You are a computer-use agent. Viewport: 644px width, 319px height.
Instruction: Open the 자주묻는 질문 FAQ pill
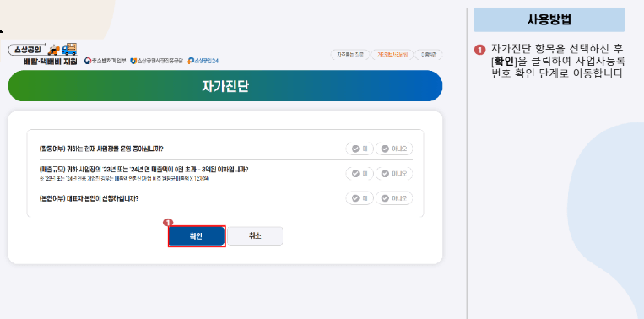coord(350,55)
